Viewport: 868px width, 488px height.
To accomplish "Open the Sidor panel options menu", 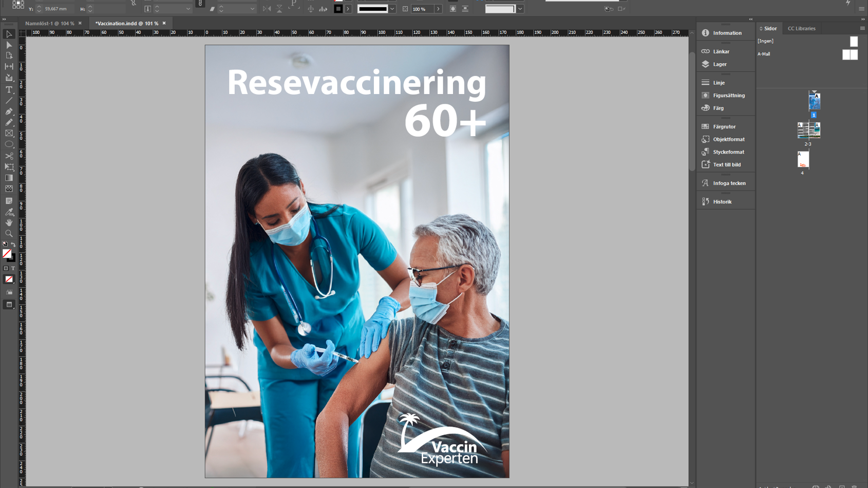I will pyautogui.click(x=862, y=28).
